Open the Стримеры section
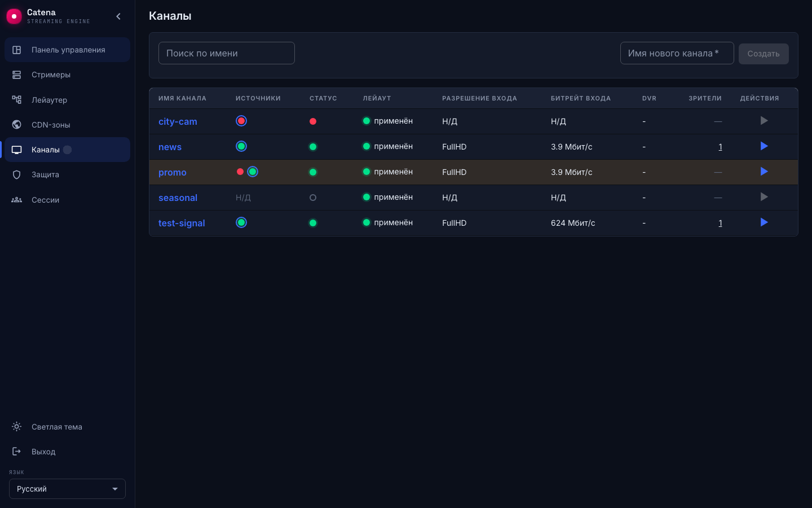Viewport: 812px width, 508px height. click(67, 75)
